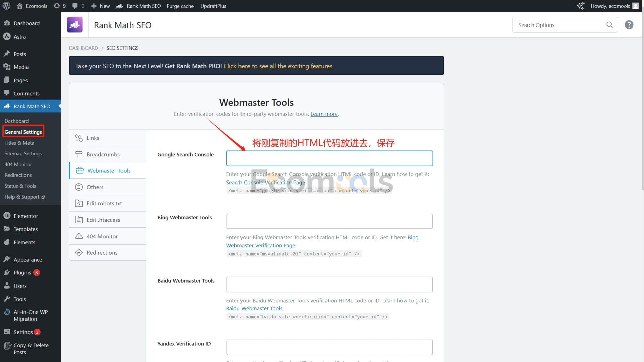Open the updates icon showing 9
This screenshot has height=362, width=644.
[x=60, y=6]
